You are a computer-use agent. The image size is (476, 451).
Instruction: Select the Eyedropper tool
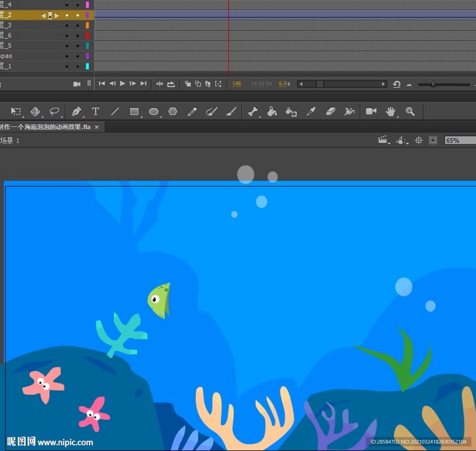(x=311, y=111)
